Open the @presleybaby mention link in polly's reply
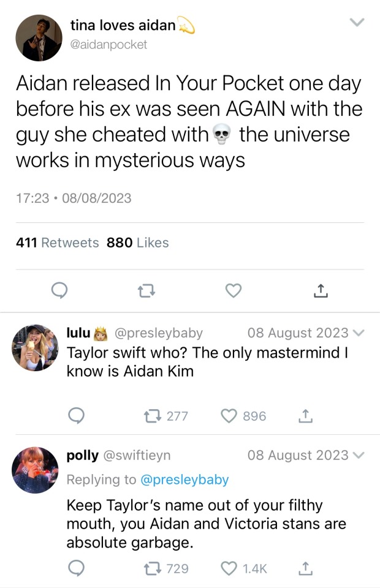This screenshot has height=588, width=380. click(184, 480)
